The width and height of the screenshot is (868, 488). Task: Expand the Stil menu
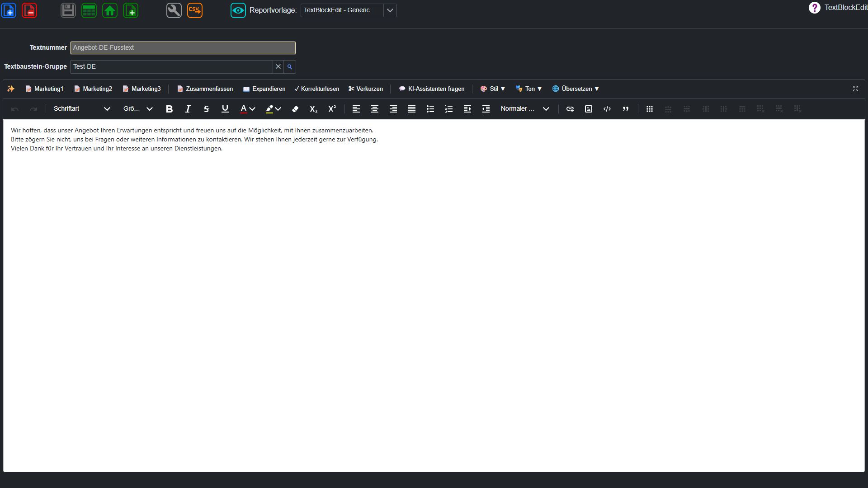(493, 89)
